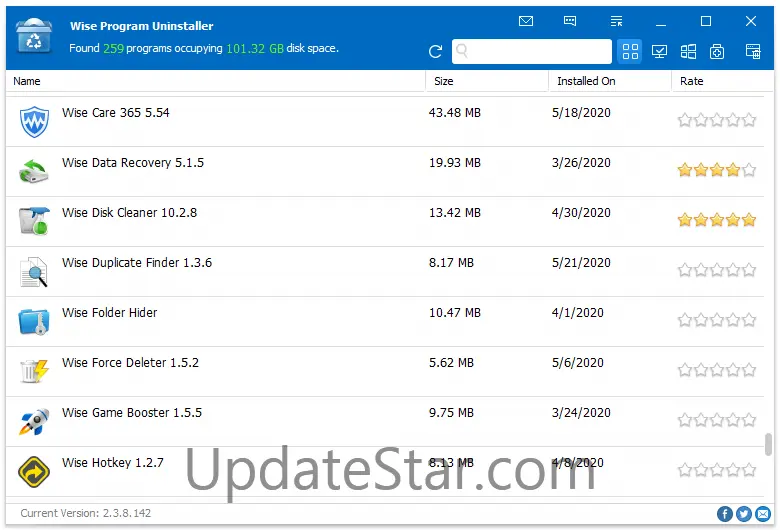Click the 4/30/2020 install date
This screenshot has height=530, width=780.
[x=581, y=213]
